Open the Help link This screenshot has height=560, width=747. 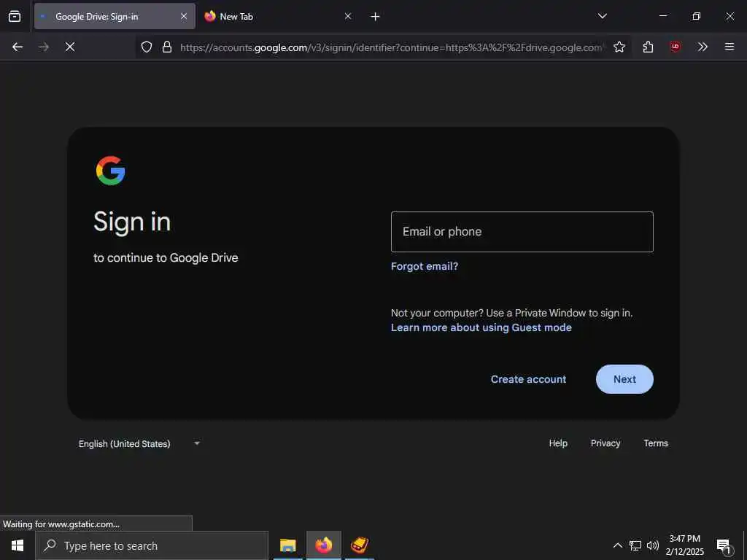point(558,443)
